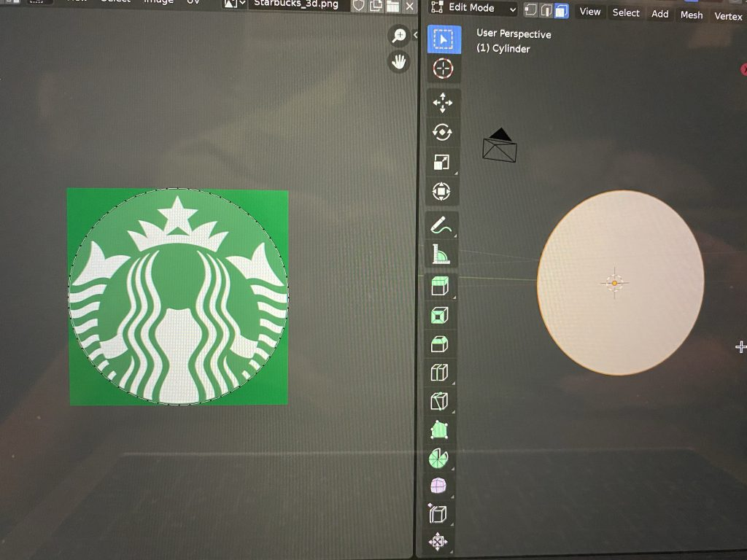Image resolution: width=747 pixels, height=560 pixels.
Task: Enable vertex select mode
Action: click(530, 10)
